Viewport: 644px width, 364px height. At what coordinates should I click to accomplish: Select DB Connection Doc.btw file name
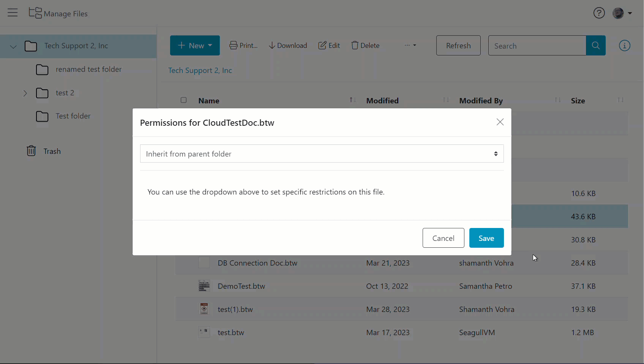tap(257, 263)
